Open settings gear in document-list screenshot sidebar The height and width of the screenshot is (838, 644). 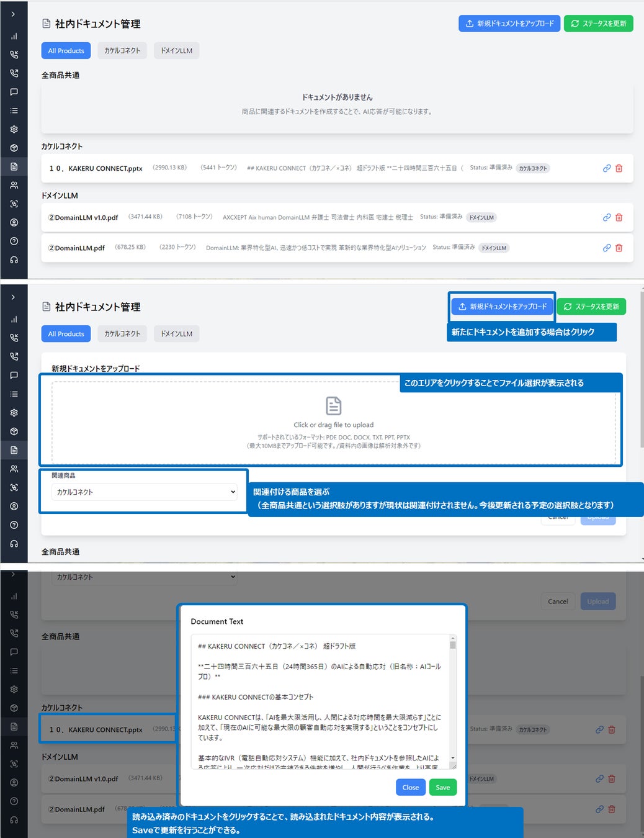pyautogui.click(x=14, y=129)
